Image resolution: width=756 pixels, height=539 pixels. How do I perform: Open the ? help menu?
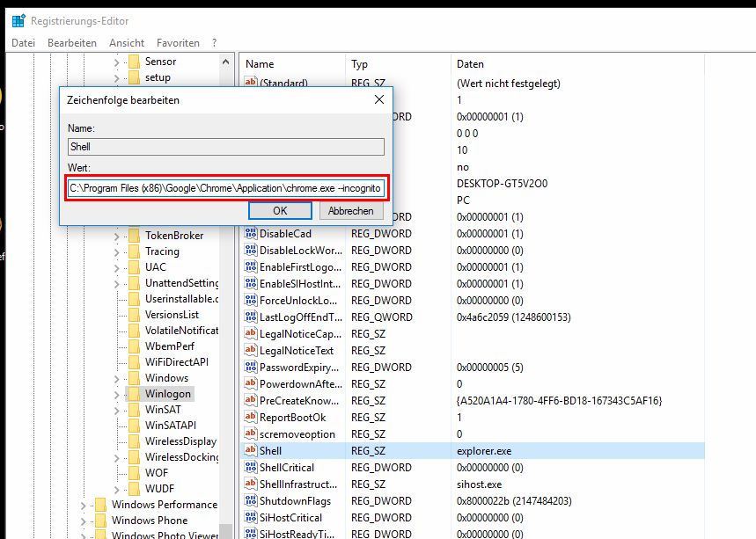(214, 43)
